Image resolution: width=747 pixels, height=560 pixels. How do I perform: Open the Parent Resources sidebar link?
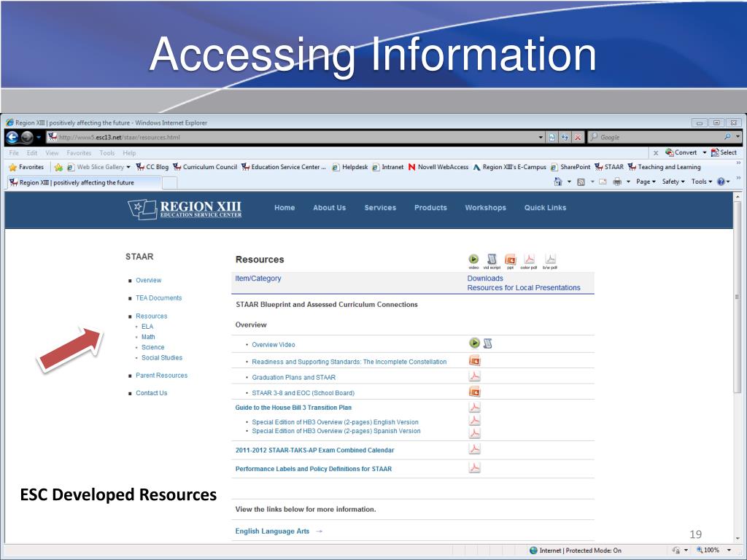coord(161,376)
